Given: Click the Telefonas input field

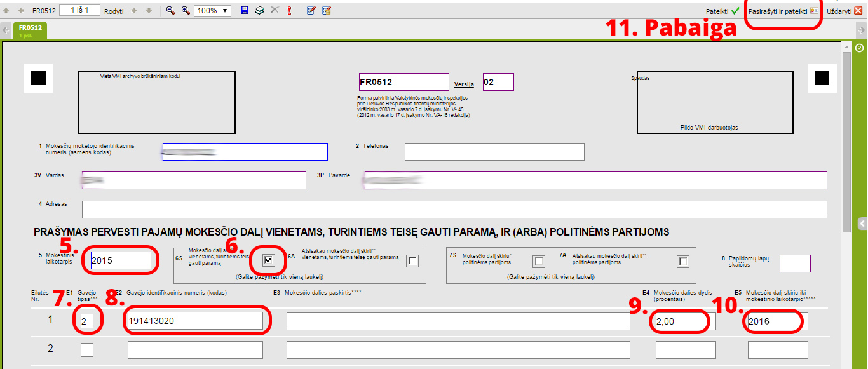Looking at the screenshot, I should [x=494, y=152].
